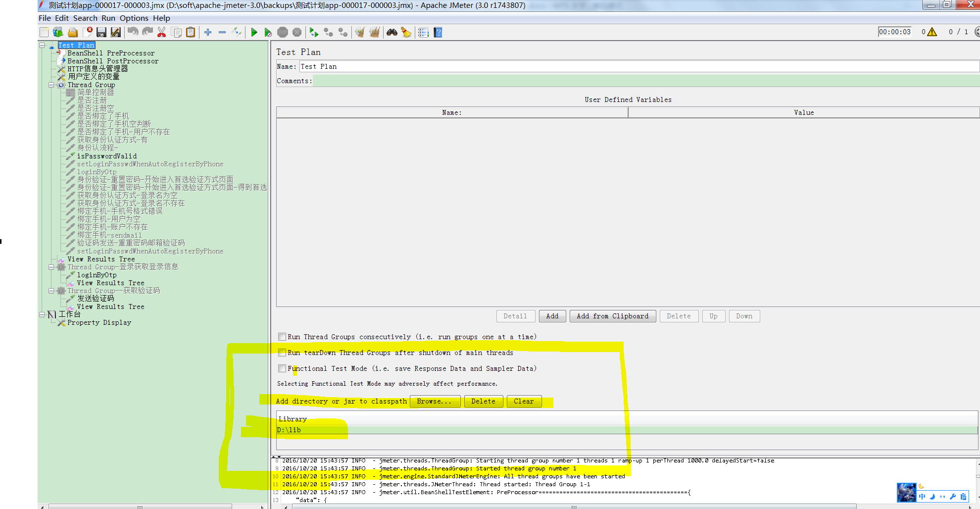Click the Cut scissors icon
The width and height of the screenshot is (980, 509).
pyautogui.click(x=161, y=32)
